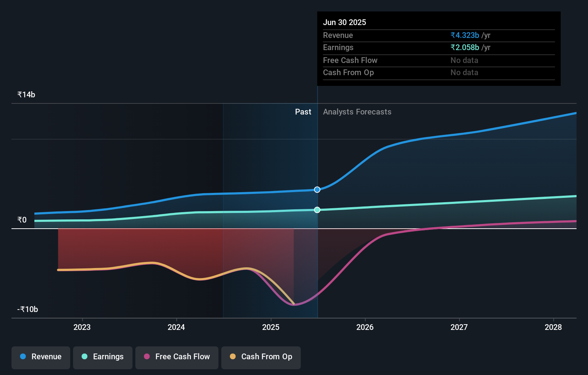Click the orange Cash From Op legend dot

coord(233,356)
